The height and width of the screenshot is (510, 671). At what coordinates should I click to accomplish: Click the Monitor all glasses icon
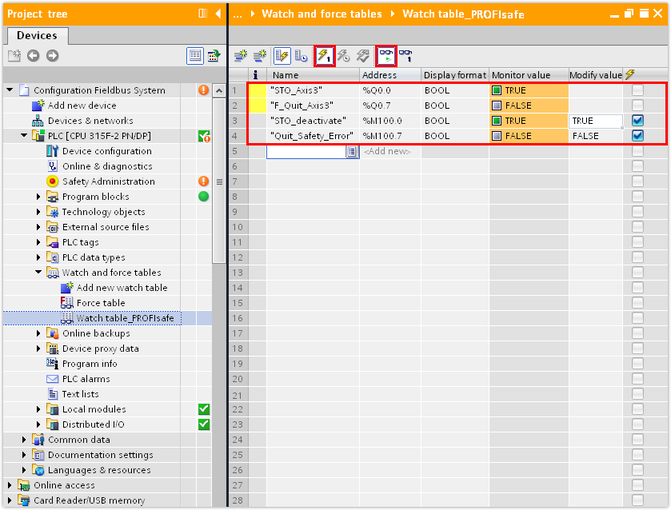tap(385, 56)
